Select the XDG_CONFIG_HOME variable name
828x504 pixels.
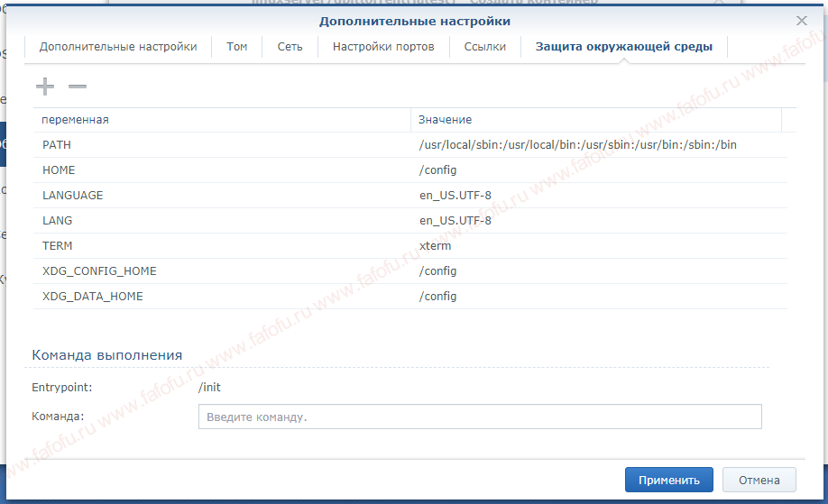(99, 271)
